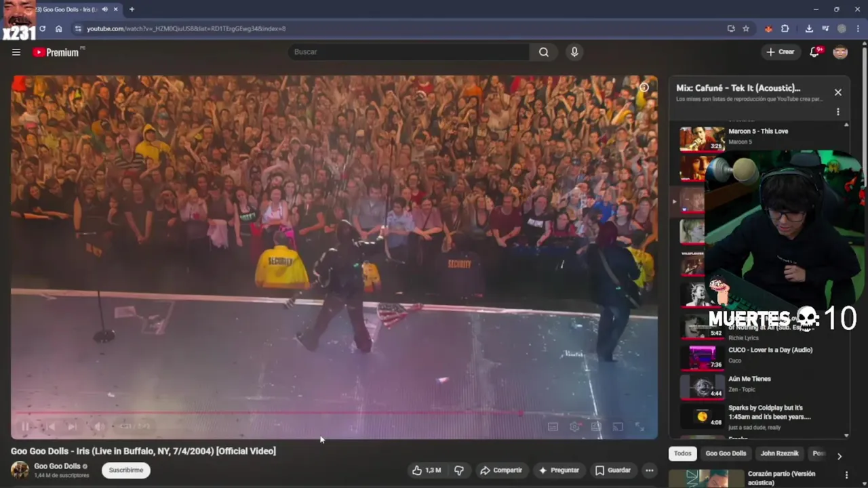The height and width of the screenshot is (488, 868).
Task: Select the Goo Goo Dolls - Iris tab
Action: pos(66,9)
